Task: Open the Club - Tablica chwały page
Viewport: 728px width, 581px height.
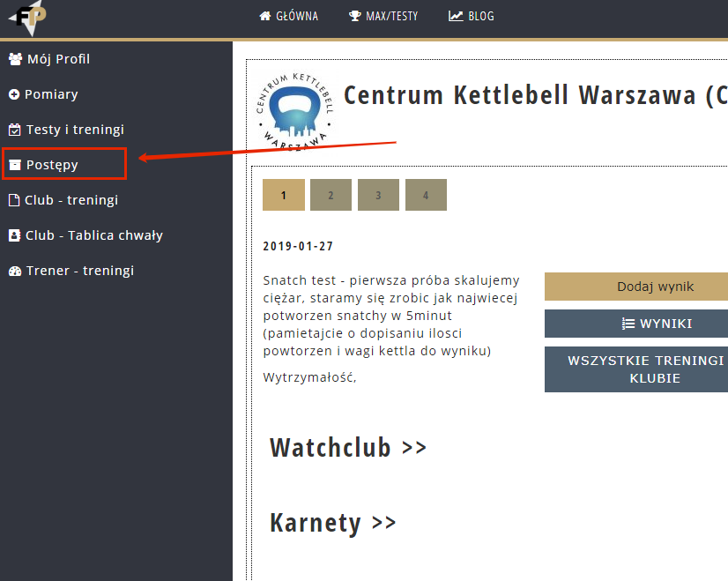Action: [x=93, y=235]
